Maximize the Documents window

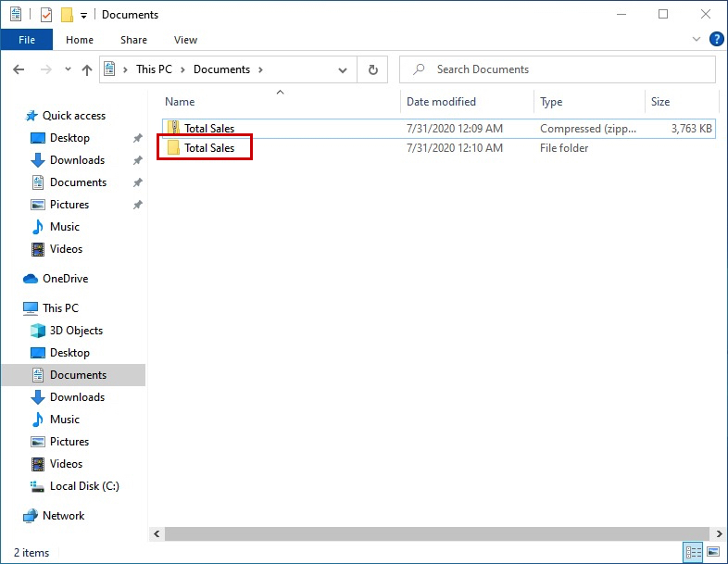point(663,15)
